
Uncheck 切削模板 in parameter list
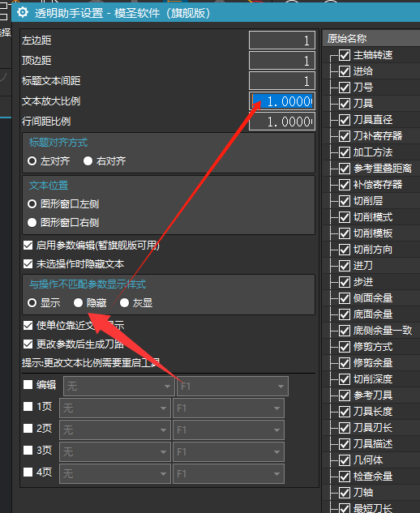coord(345,233)
